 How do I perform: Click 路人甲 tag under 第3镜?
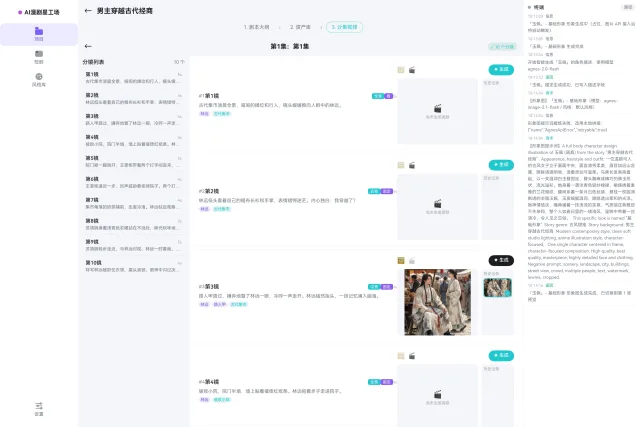pos(219,304)
